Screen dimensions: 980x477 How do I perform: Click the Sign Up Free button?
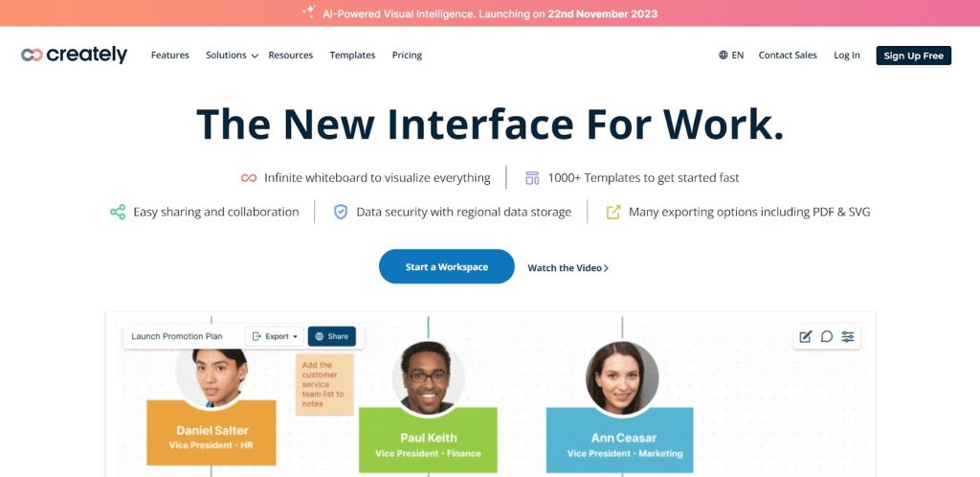[x=913, y=56]
